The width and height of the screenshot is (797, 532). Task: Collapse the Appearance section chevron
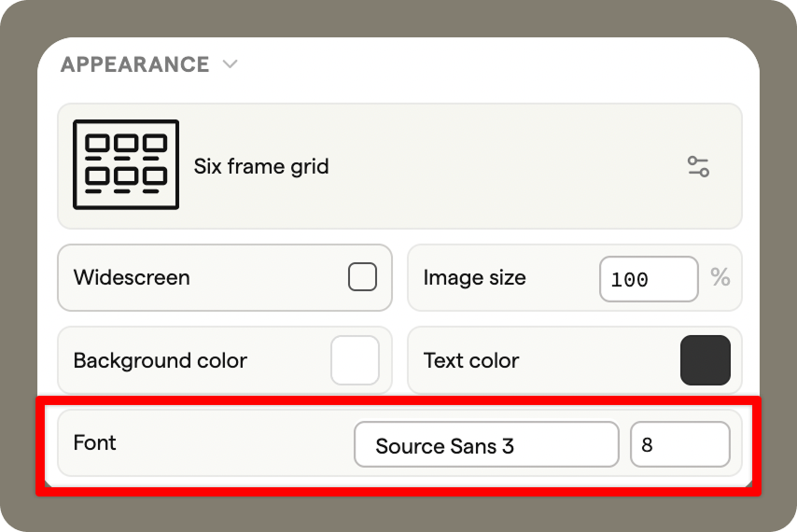click(x=231, y=64)
